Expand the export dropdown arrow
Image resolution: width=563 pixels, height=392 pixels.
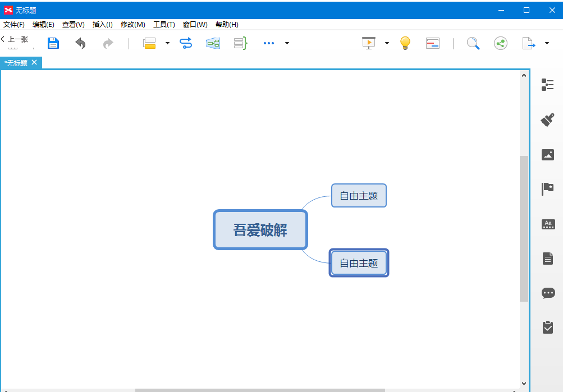point(547,43)
